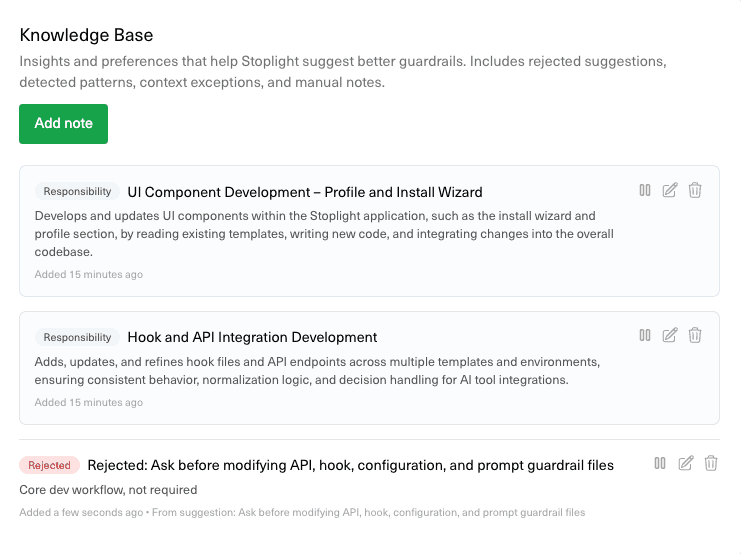The width and height of the screenshot is (741, 554).
Task: Delete the Rejected guardrail suggestion entry
Action: [x=711, y=463]
